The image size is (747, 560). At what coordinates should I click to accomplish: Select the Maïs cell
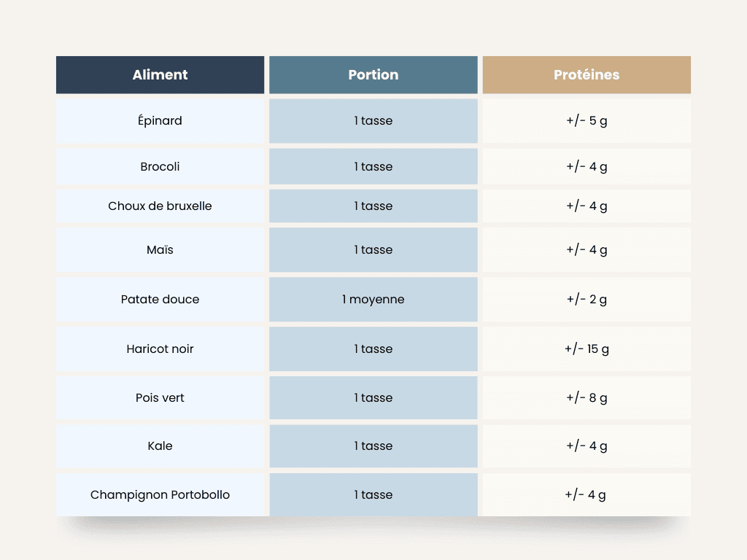[160, 250]
